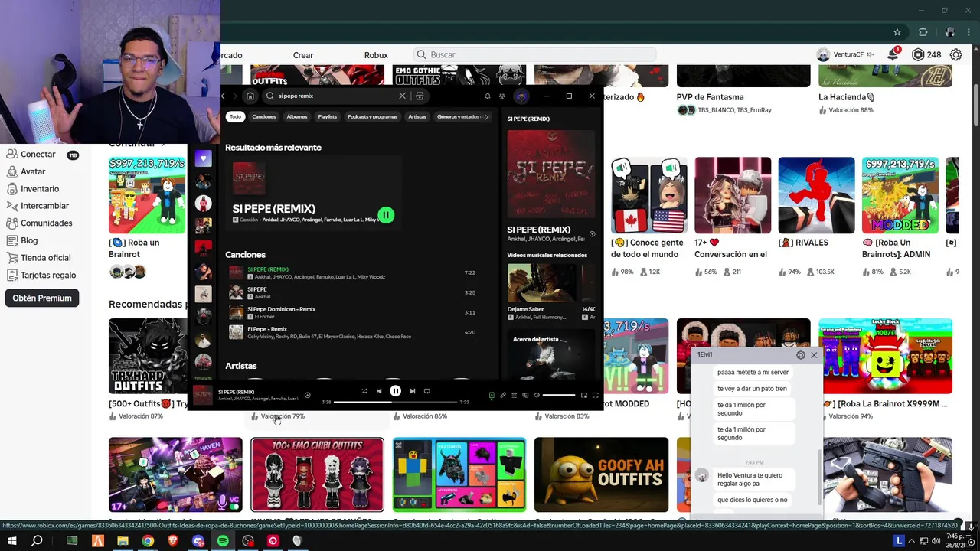
Task: Open Spotify friend activity icon
Action: coord(501,96)
